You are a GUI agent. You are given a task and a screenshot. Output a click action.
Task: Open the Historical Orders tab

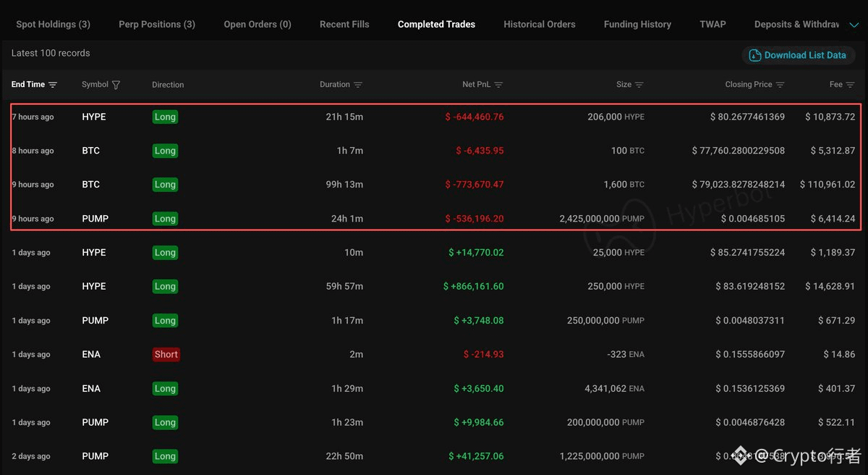540,25
